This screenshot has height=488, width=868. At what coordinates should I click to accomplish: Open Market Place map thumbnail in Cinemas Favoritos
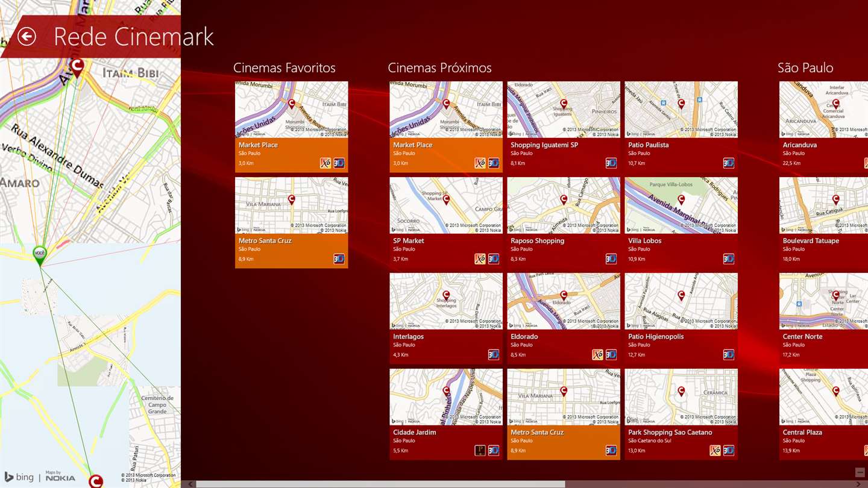pos(291,110)
